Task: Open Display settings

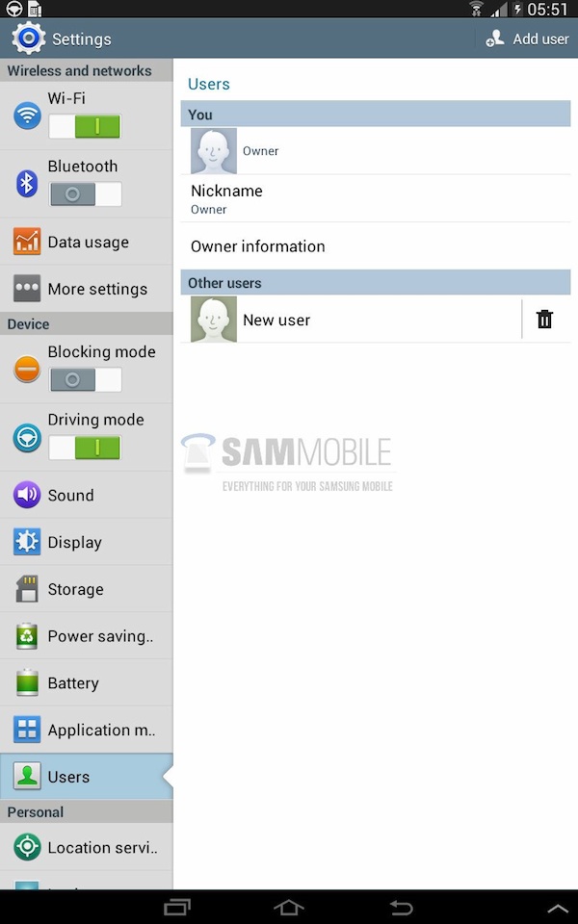Action: click(x=87, y=542)
